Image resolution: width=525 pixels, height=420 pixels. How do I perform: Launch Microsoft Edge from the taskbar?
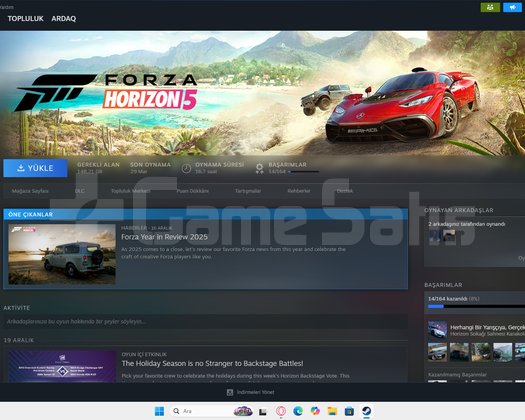coord(298,411)
